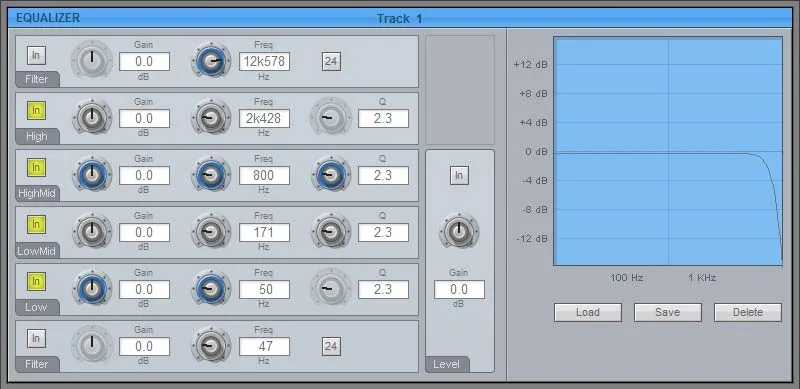The width and height of the screenshot is (800, 389).
Task: Click the 2k428 frequency field
Action: click(x=264, y=118)
